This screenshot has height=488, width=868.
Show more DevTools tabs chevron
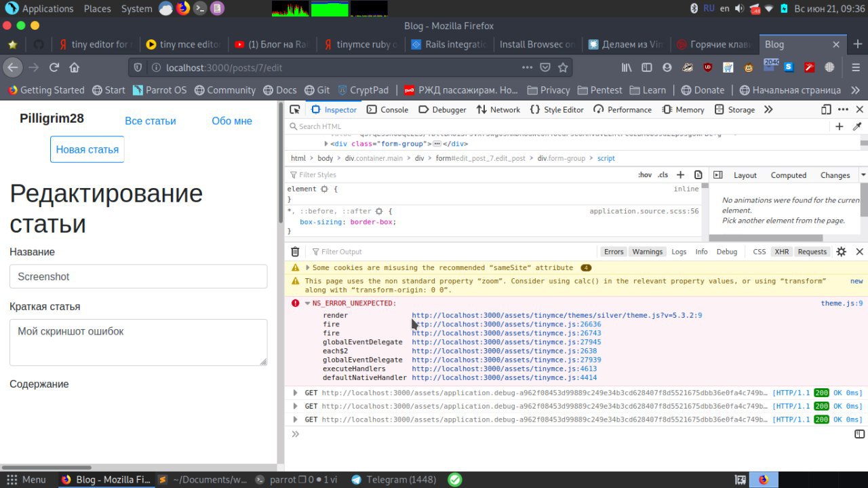pos(768,109)
